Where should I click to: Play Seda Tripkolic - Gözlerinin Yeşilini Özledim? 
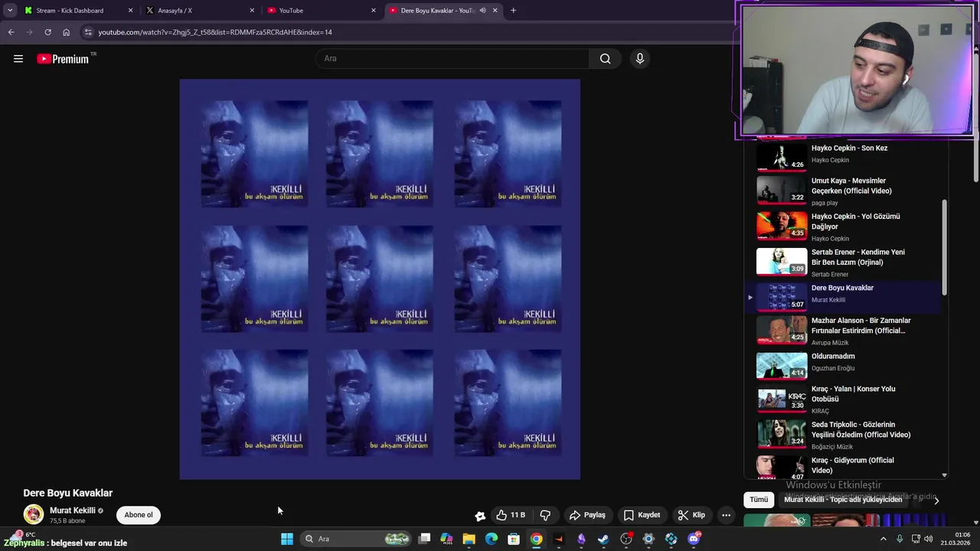coord(842,435)
